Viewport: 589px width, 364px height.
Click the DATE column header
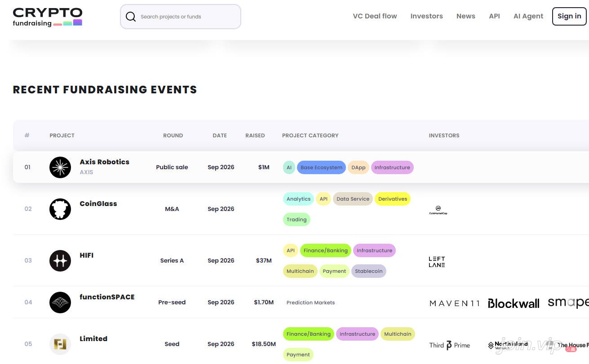tap(220, 136)
